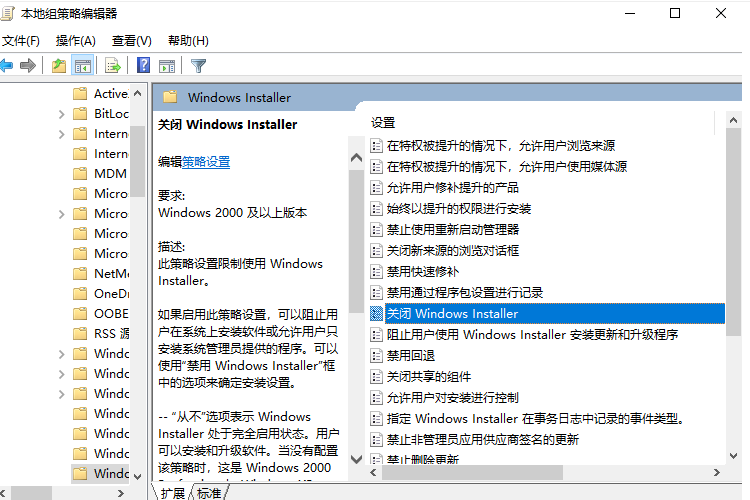Click policy icon for 关闭共享的组件
The height and width of the screenshot is (500, 750).
click(377, 377)
